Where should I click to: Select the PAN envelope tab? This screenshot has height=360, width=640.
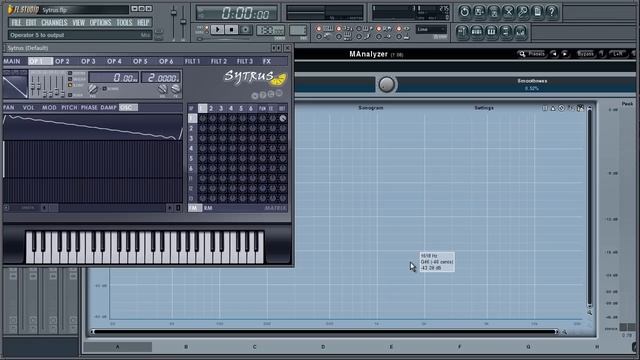[9, 108]
